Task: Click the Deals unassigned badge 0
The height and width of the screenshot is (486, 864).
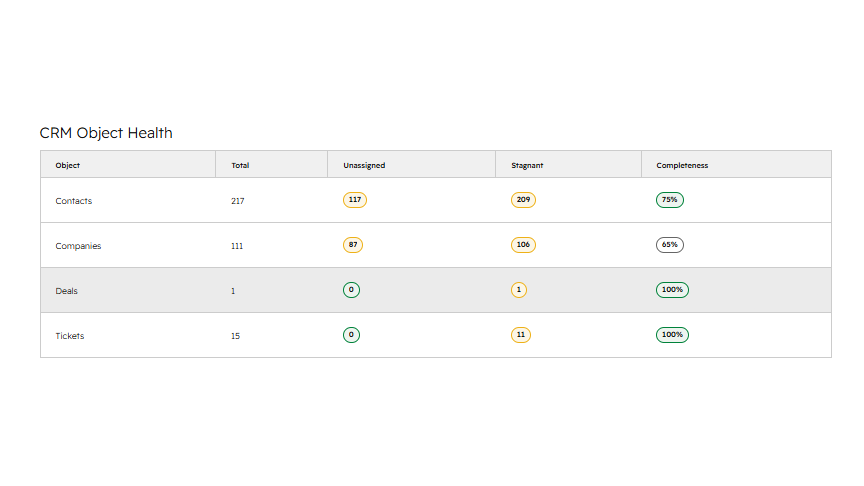Action: (x=351, y=290)
